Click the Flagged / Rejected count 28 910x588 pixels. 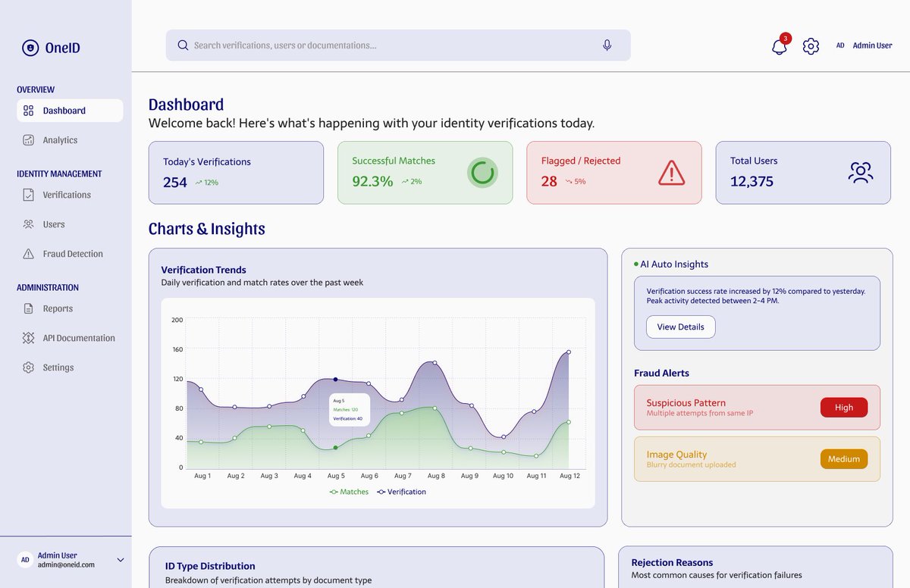click(549, 181)
